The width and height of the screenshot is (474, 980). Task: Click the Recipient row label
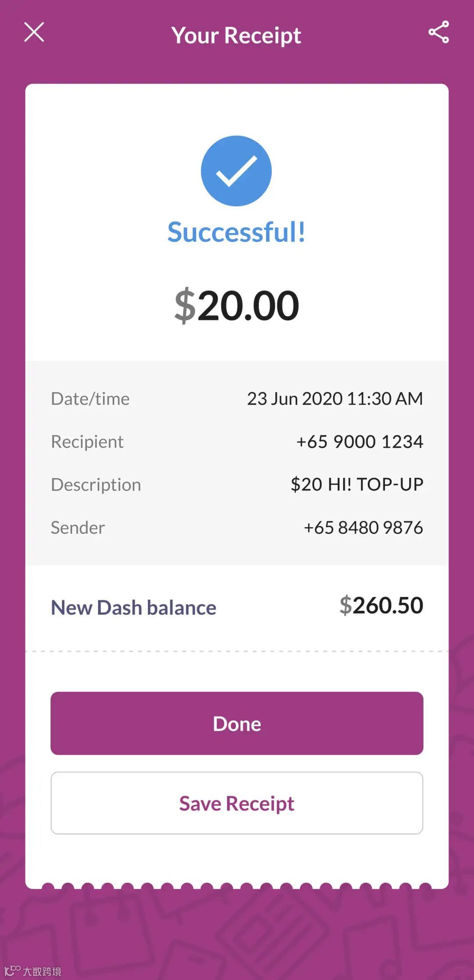click(87, 442)
